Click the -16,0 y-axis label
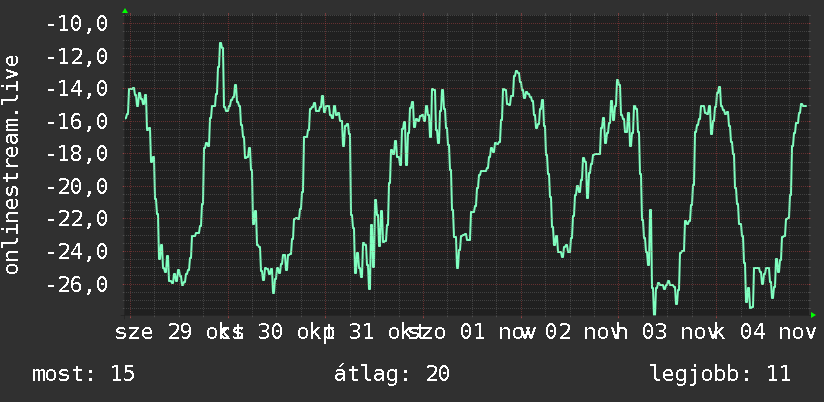Image resolution: width=824 pixels, height=402 pixels. pyautogui.click(x=77, y=122)
